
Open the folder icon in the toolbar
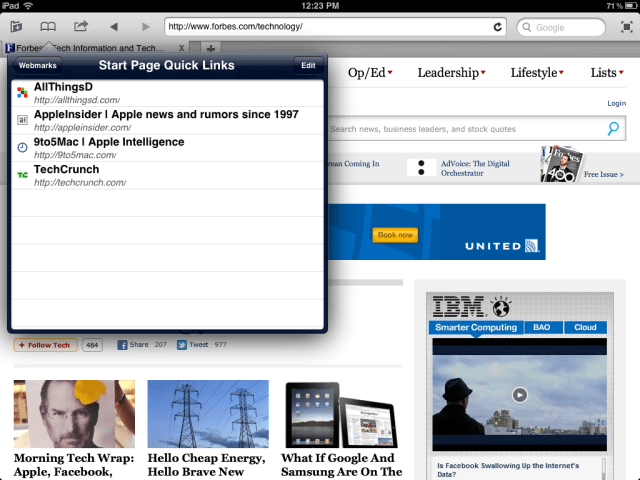[15, 26]
